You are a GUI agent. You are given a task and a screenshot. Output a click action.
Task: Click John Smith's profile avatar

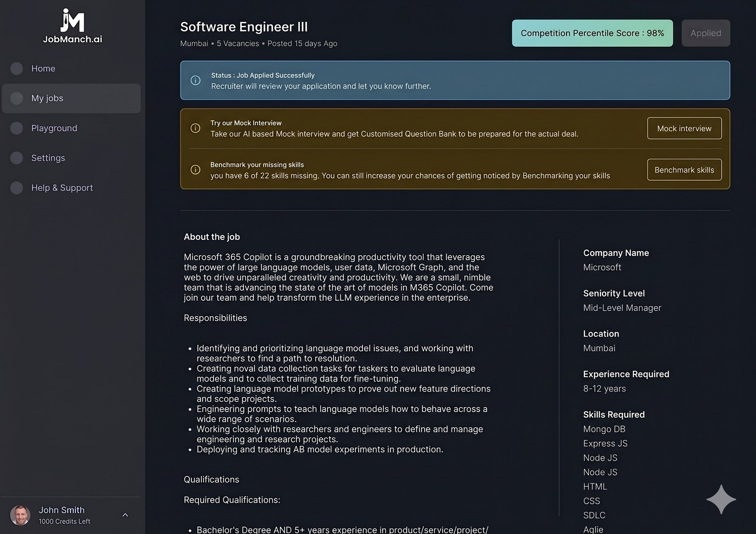[x=20, y=515]
